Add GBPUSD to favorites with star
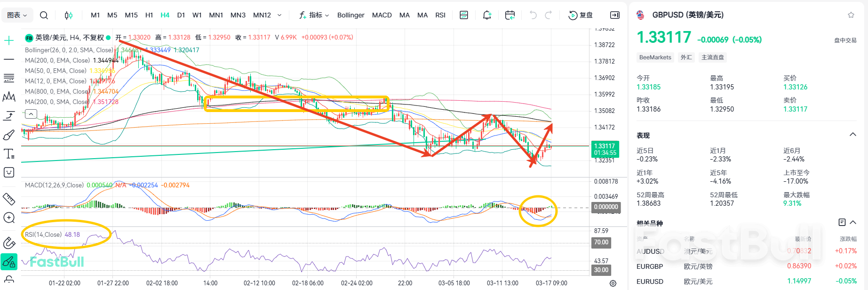 coord(851,15)
